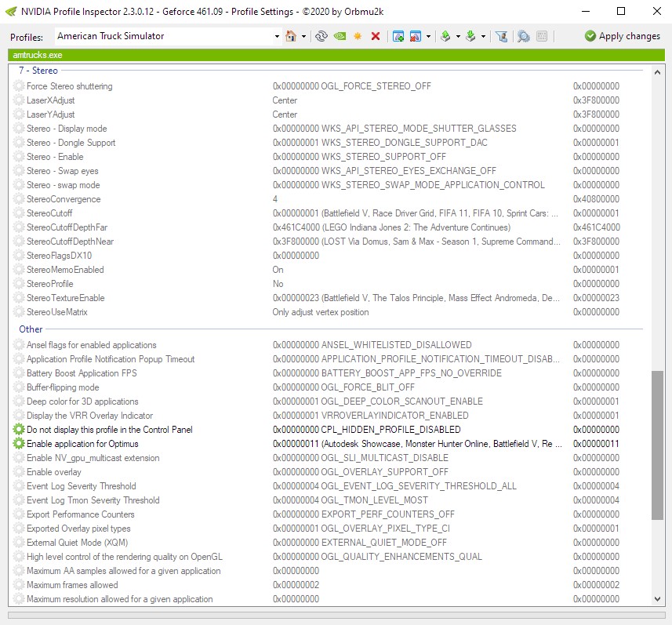The width and height of the screenshot is (672, 625).
Task: Minimize the NVIDIA Profile Inspector window
Action: [586, 11]
